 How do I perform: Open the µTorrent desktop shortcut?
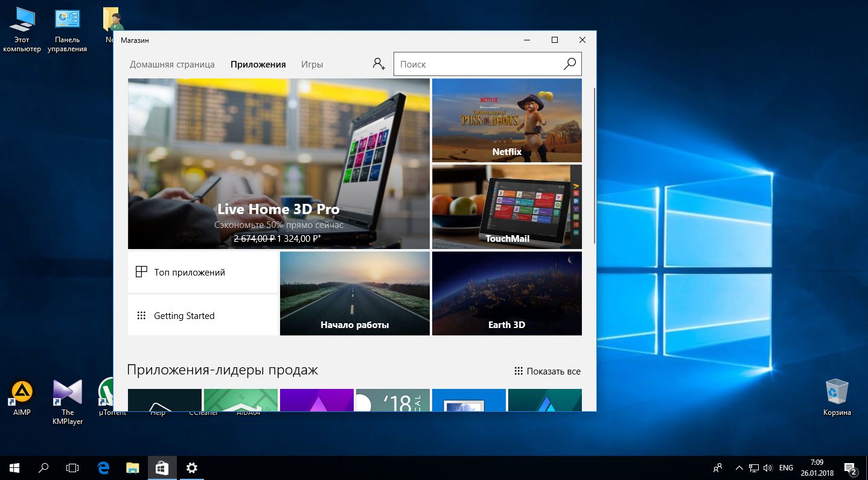(x=109, y=397)
